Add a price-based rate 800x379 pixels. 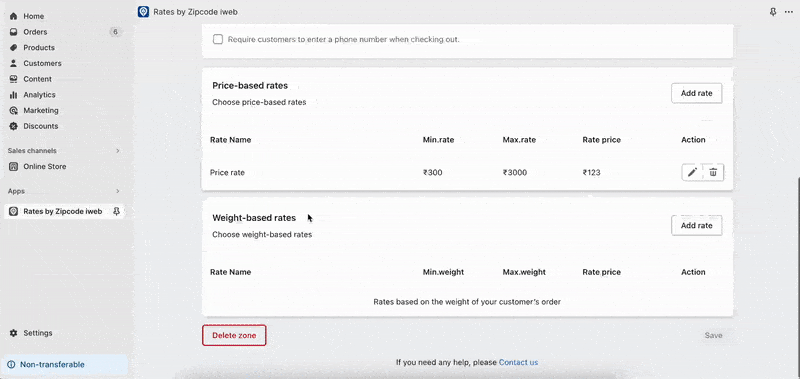pyautogui.click(x=696, y=93)
